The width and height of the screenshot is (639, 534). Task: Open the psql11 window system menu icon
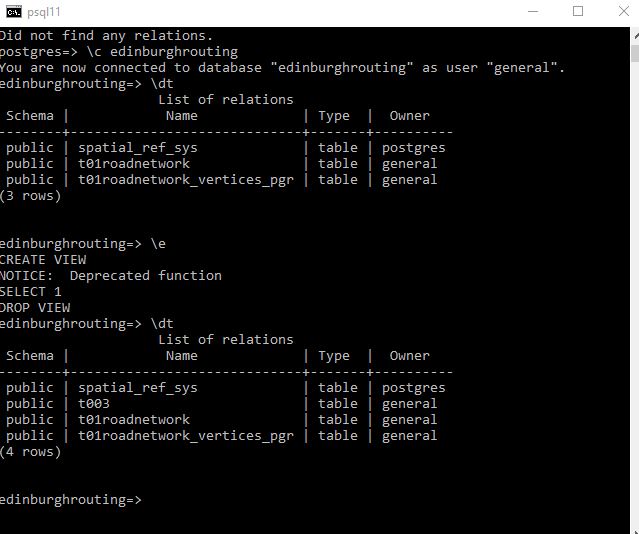(x=14, y=12)
